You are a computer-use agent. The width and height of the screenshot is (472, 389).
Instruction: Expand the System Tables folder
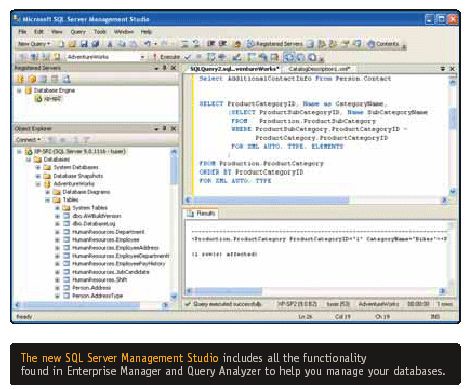point(57,208)
